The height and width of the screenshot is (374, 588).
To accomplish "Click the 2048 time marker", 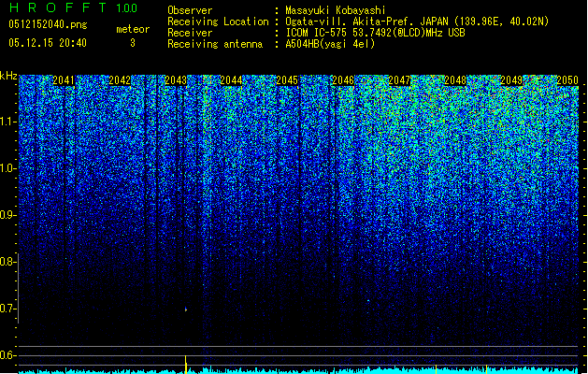I will point(455,80).
